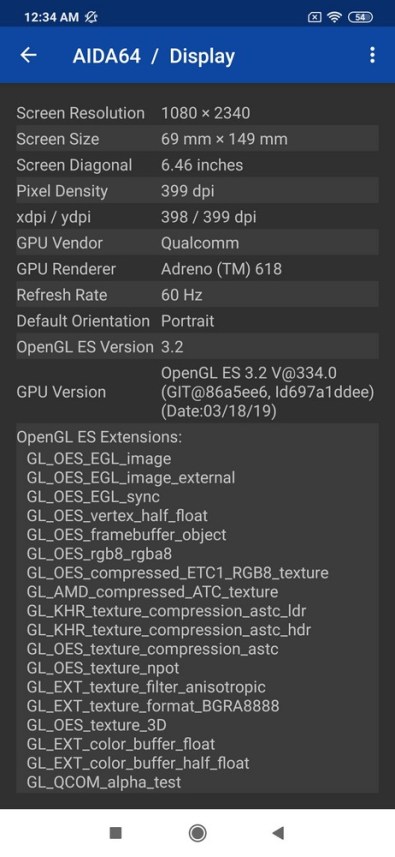Select GL_QCOM_alpha_test extension entry

coord(104,782)
